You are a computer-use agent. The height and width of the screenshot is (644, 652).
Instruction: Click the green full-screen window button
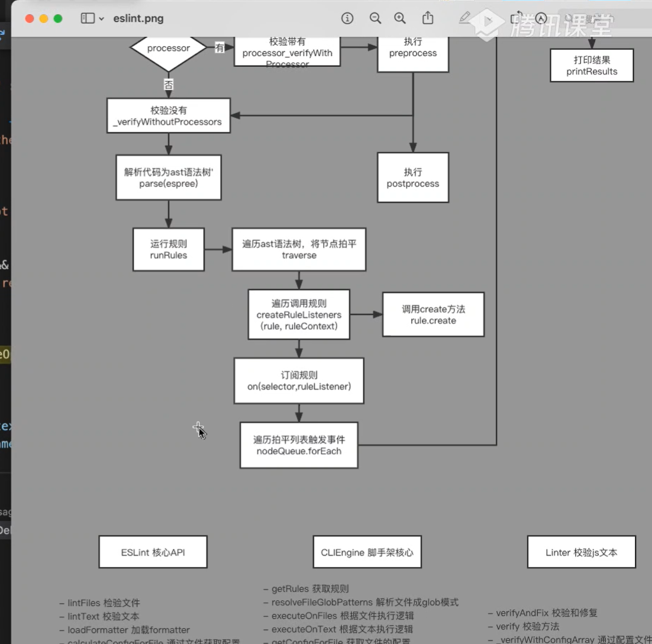click(x=58, y=18)
